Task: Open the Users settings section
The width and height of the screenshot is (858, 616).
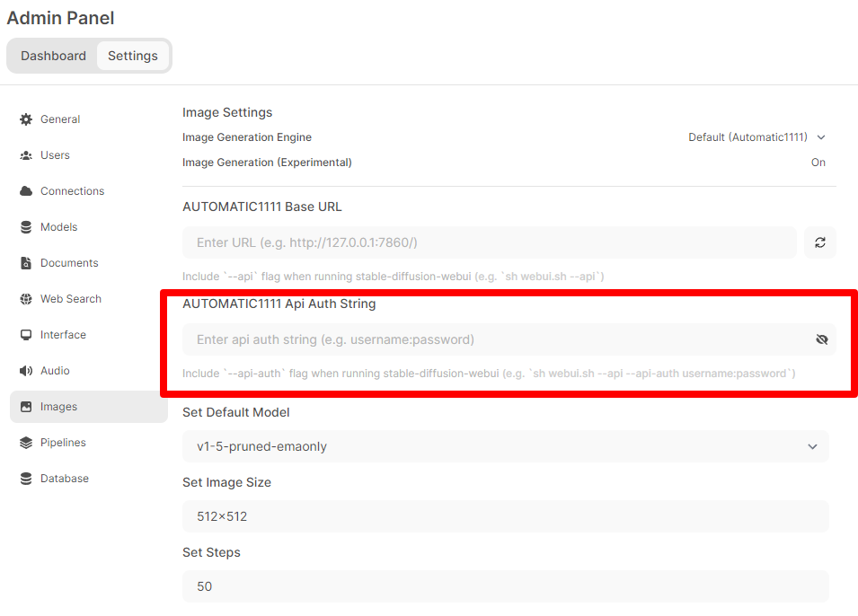Action: 89,155
